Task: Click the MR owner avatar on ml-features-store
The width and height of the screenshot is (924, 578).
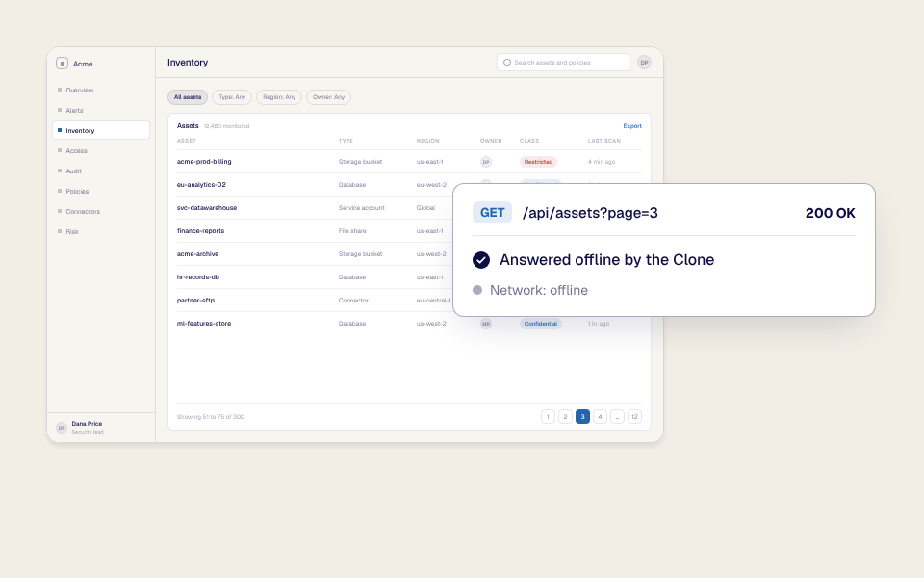Action: tap(485, 324)
